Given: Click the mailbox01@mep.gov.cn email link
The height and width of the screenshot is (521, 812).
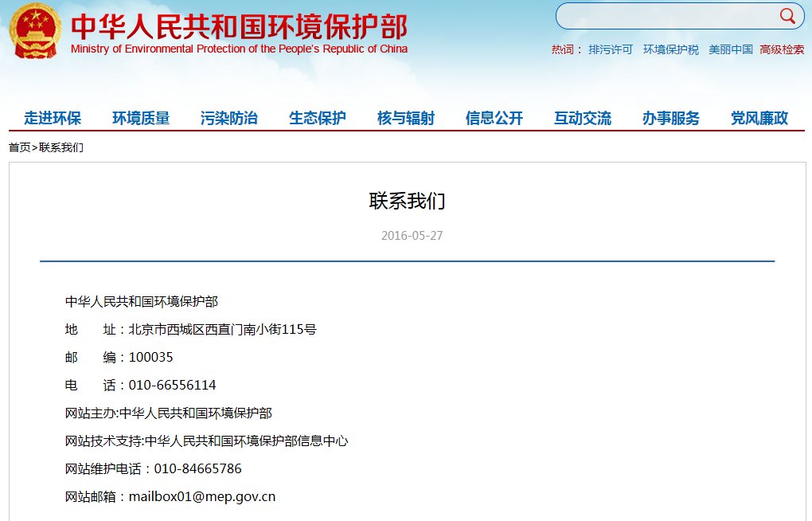Looking at the screenshot, I should (x=202, y=496).
